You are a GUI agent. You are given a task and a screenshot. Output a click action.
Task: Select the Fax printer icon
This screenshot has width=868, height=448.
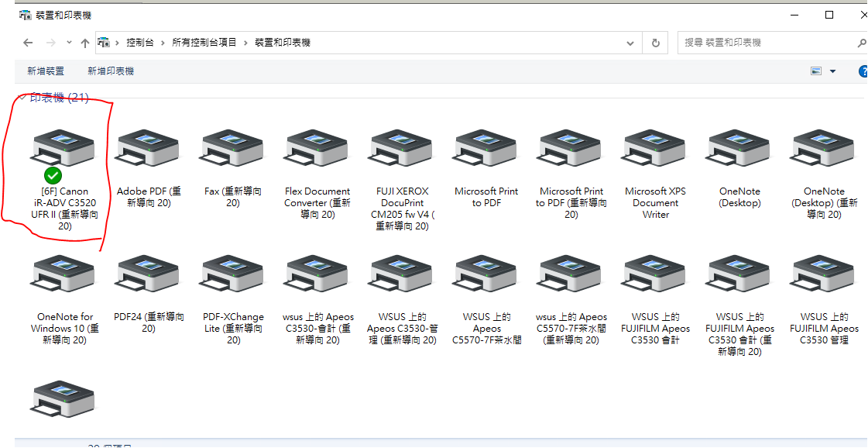(233, 147)
